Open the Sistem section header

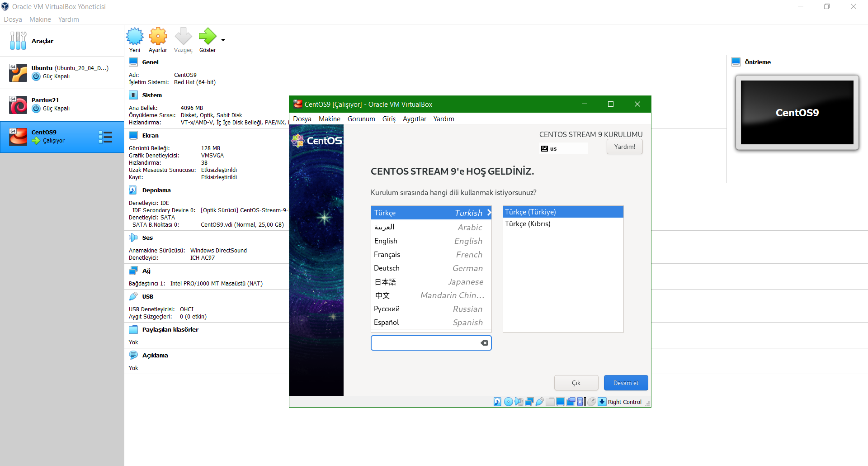coord(152,95)
